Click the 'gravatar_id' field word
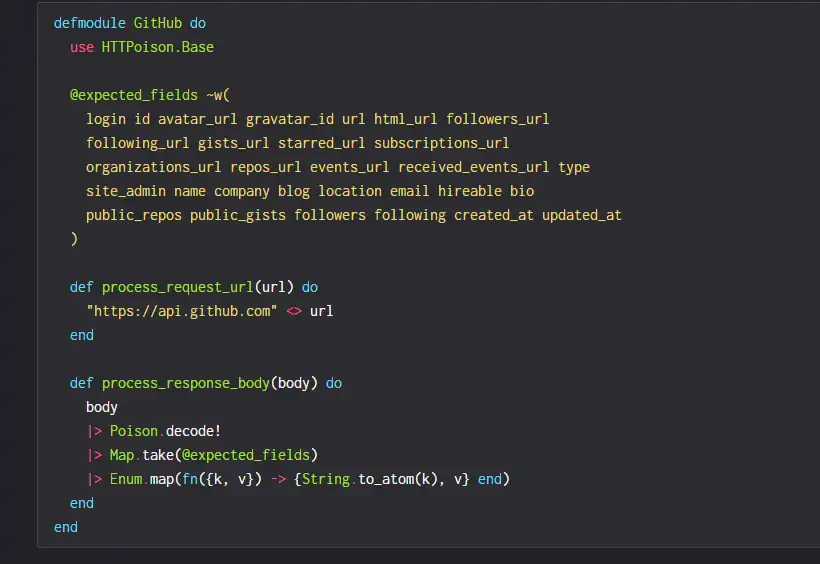The height and width of the screenshot is (564, 820). pos(290,119)
